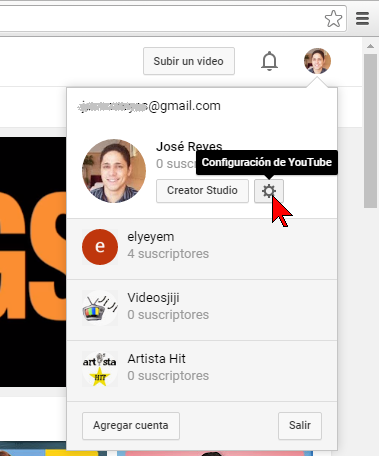The width and height of the screenshot is (379, 456).
Task: Click the elyeyem red avatar icon
Action: 100,247
